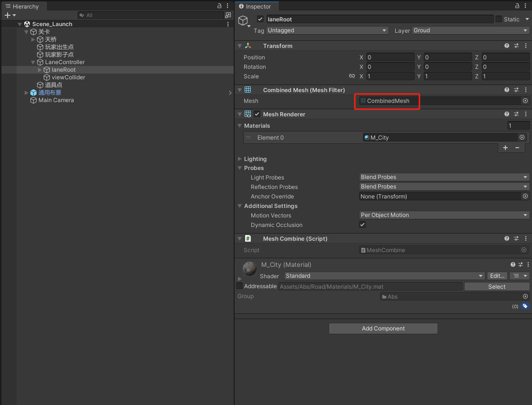This screenshot has height=405, width=532.
Task: Open the Shader dropdown set to Standard
Action: tap(384, 276)
